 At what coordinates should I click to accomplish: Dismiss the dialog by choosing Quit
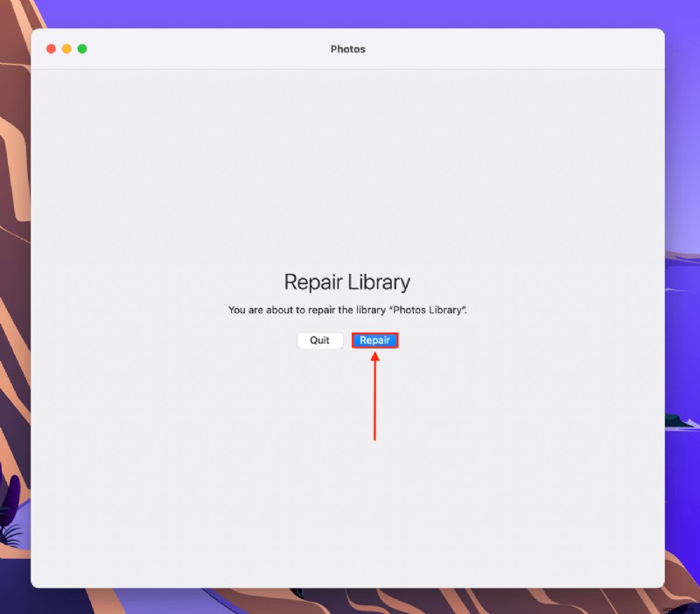pos(320,340)
